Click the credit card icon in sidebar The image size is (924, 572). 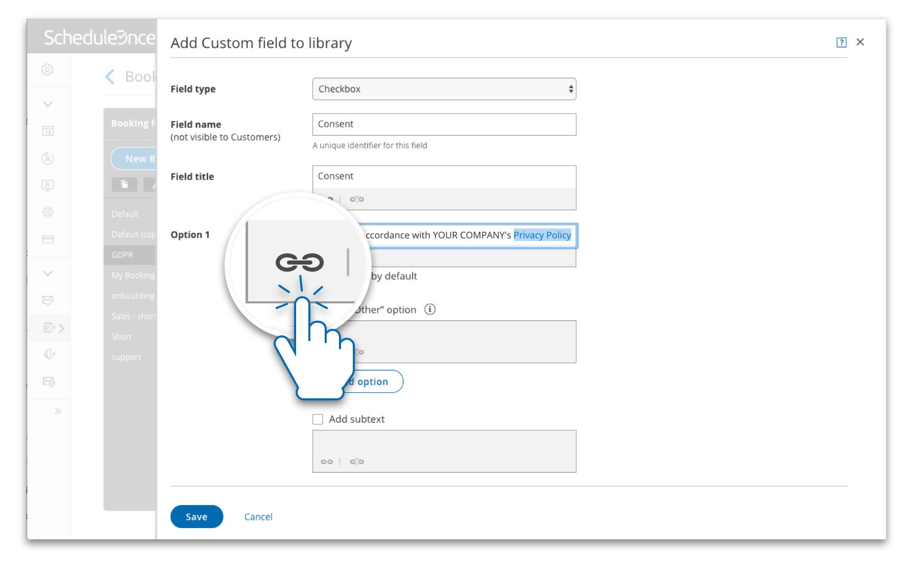point(48,239)
